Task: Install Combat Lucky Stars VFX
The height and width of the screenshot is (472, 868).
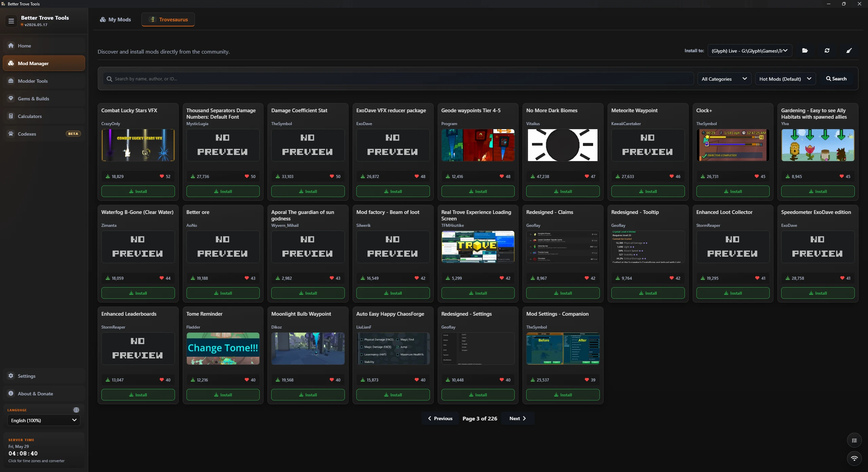Action: [138, 191]
